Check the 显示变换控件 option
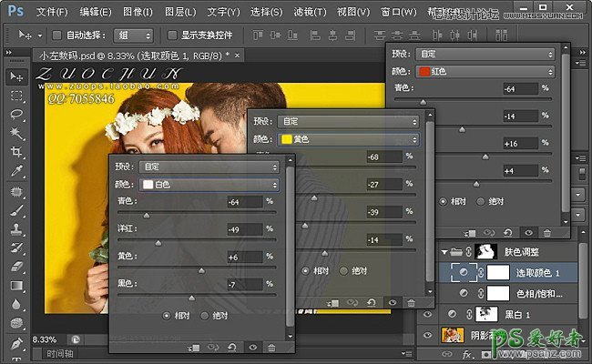The width and height of the screenshot is (592, 364). pyautogui.click(x=171, y=35)
